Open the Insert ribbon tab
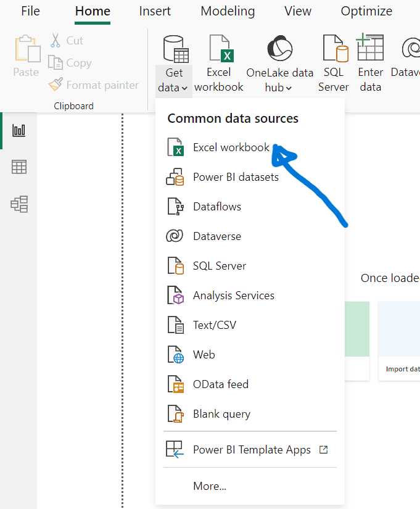The height and width of the screenshot is (509, 420). (x=155, y=11)
